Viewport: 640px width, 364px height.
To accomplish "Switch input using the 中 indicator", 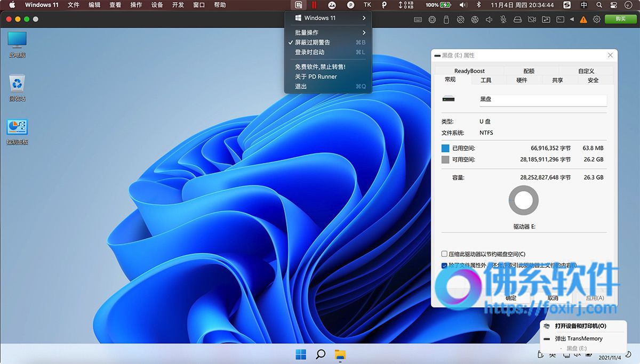I will click(x=583, y=5).
